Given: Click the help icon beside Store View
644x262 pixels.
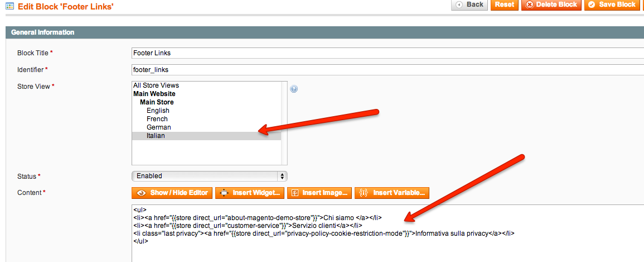Looking at the screenshot, I should click(x=294, y=89).
